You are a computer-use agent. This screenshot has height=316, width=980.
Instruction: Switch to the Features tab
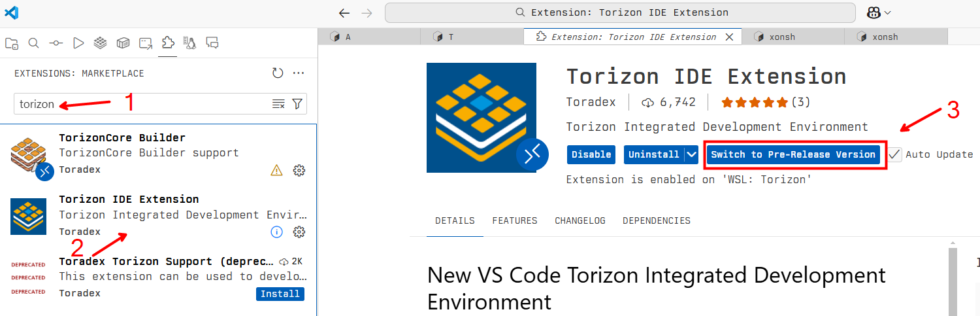click(515, 220)
